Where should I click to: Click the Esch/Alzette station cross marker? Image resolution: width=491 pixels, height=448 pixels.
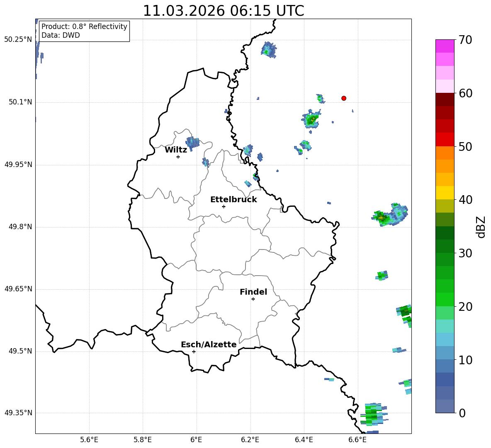(x=194, y=351)
